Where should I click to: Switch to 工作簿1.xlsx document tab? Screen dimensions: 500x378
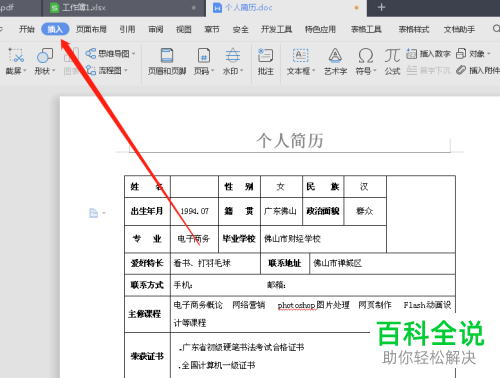click(x=124, y=8)
